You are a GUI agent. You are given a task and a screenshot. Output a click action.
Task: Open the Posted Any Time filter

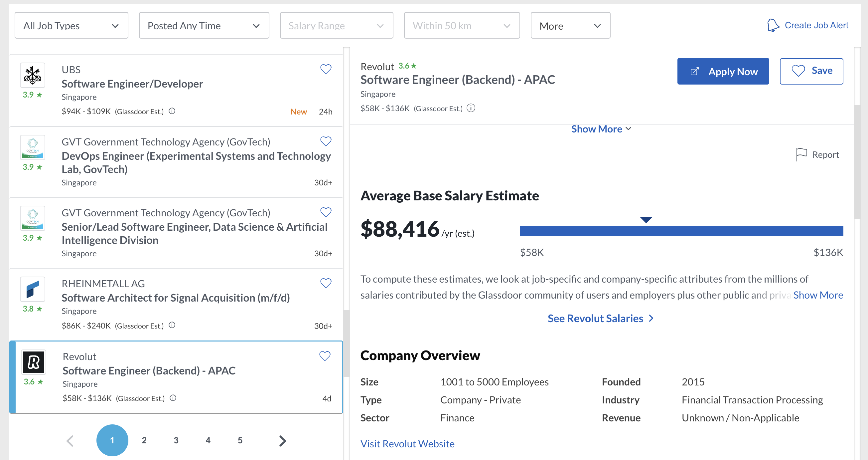coord(204,25)
